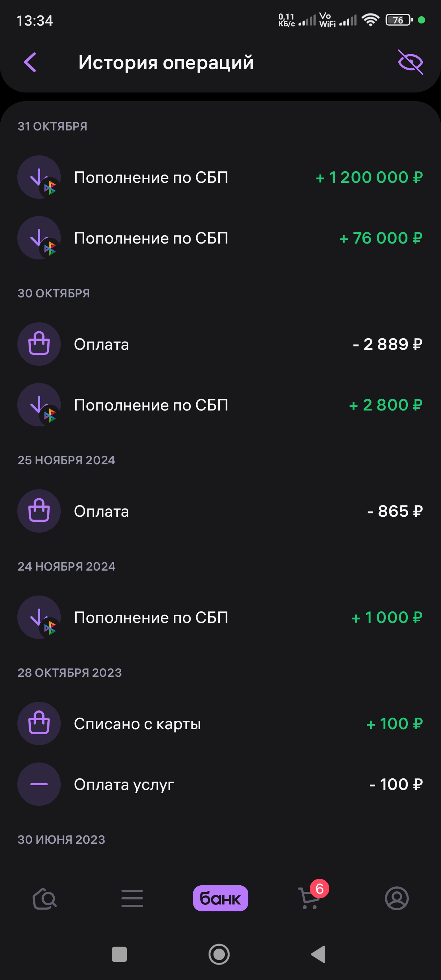Open the +2 800 ₽ SBP top-up

point(220,405)
